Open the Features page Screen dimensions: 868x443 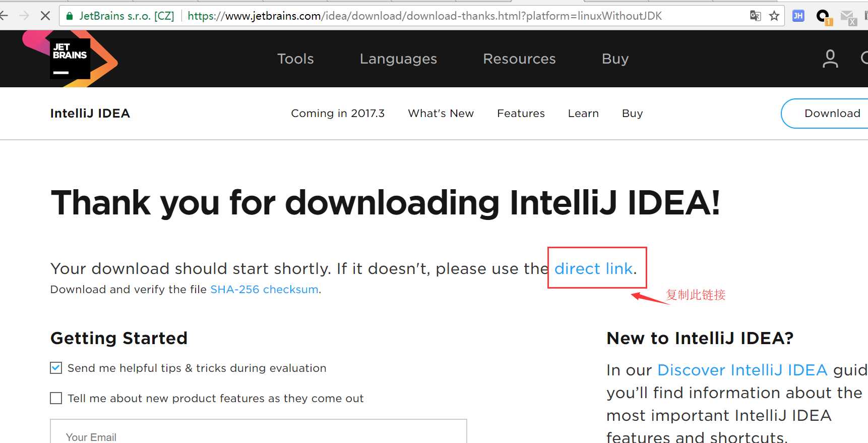pyautogui.click(x=521, y=113)
